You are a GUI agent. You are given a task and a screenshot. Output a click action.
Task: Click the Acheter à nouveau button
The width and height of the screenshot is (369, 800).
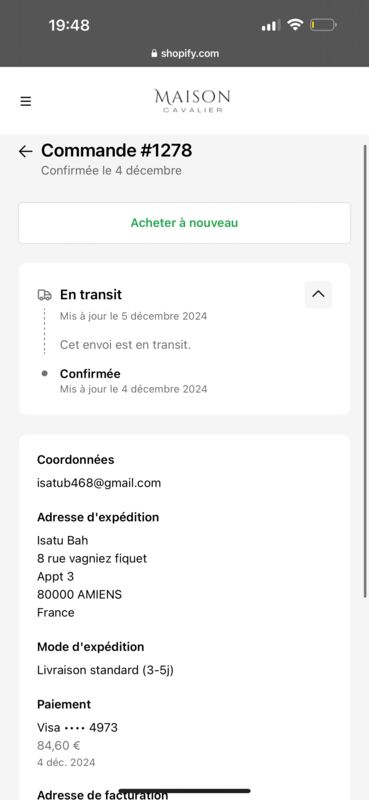point(184,223)
